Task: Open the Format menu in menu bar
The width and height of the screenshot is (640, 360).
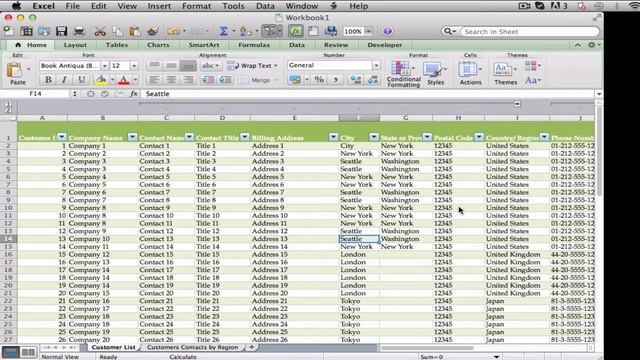Action: click(197, 6)
